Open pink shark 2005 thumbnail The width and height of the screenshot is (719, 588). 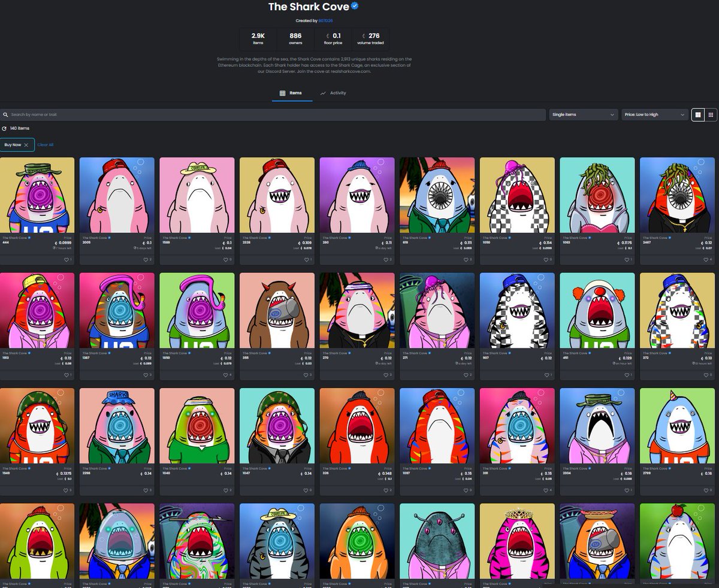click(117, 195)
